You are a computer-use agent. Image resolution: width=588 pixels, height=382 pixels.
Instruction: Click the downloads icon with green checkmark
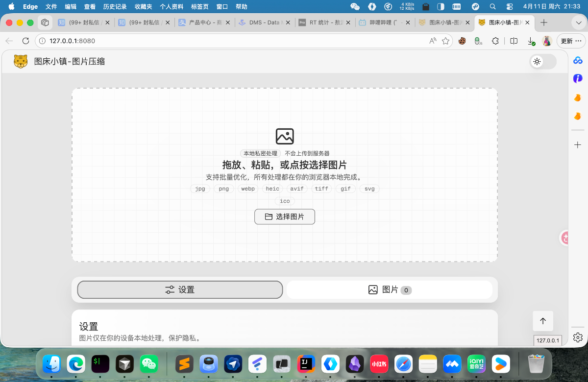(532, 41)
